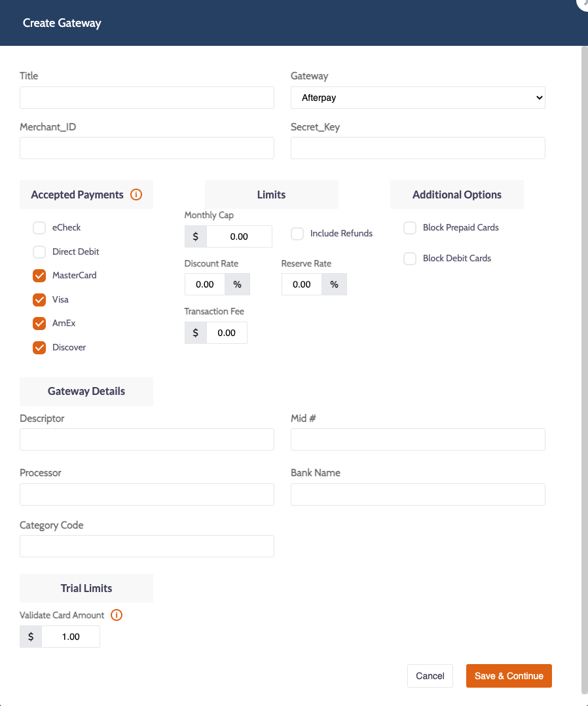Click the Monthly Cap amount field

pos(239,236)
